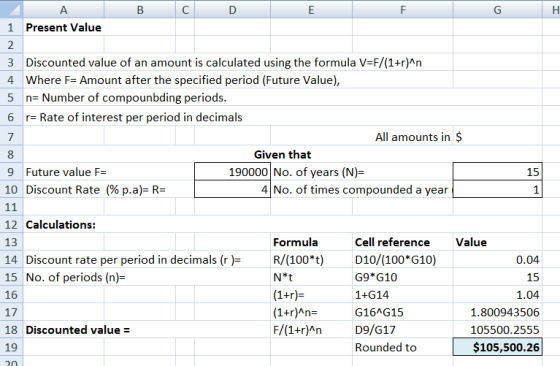Image resolution: width=560 pixels, height=366 pixels.
Task: Select column F header
Action: coord(403,10)
